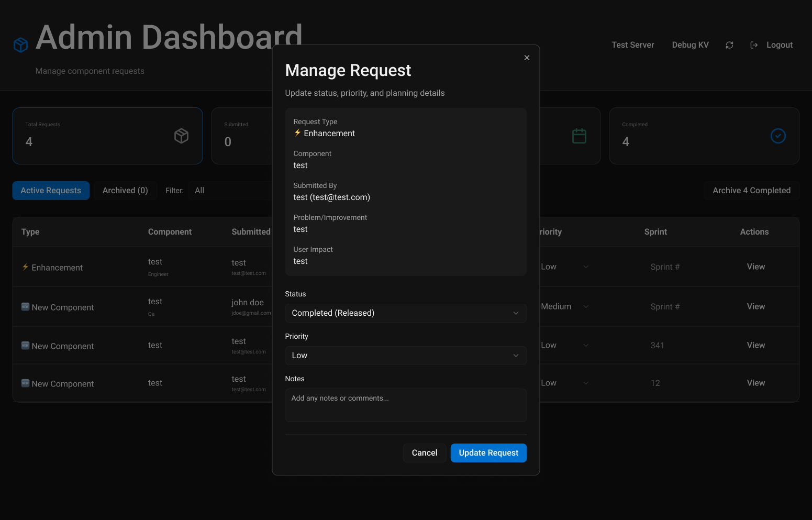Click the Notes field to add comments

[406, 405]
